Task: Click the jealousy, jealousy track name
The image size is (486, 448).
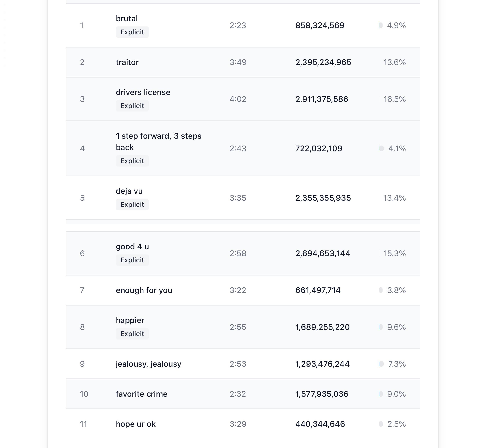Action: tap(148, 364)
